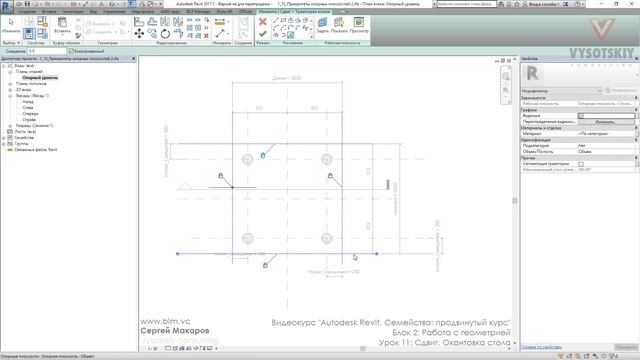
Task: Collapse the Графика property group
Action: pyautogui.click(x=636, y=110)
